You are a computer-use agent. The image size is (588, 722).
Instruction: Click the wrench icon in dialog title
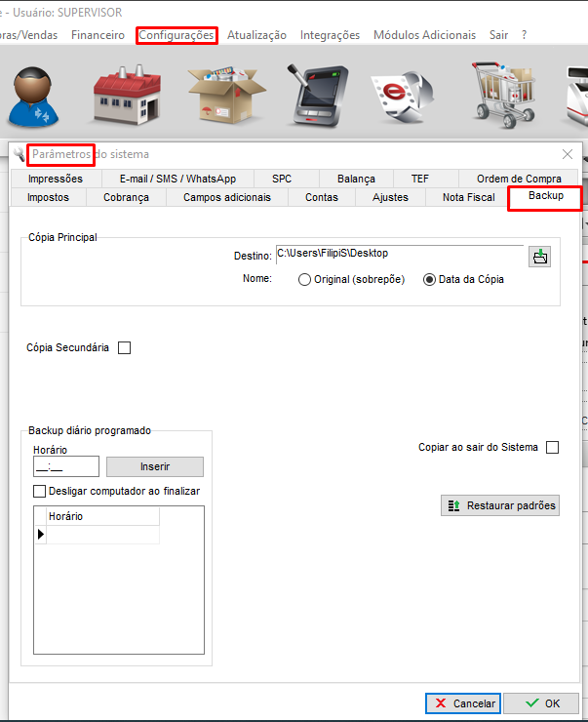point(20,154)
